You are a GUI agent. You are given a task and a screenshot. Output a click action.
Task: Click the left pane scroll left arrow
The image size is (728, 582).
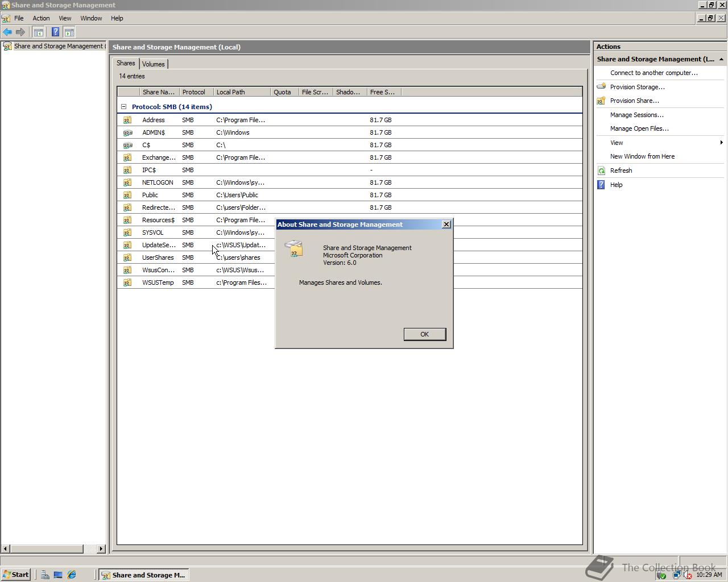point(6,548)
